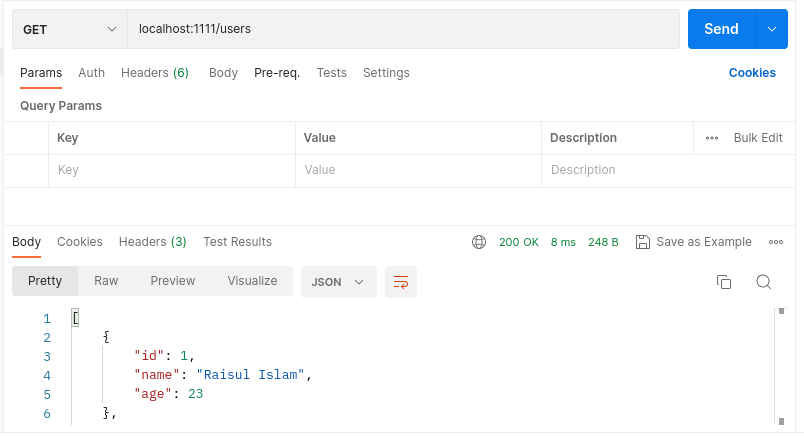
Task: Open search in response with magnifier icon
Action: (x=763, y=282)
